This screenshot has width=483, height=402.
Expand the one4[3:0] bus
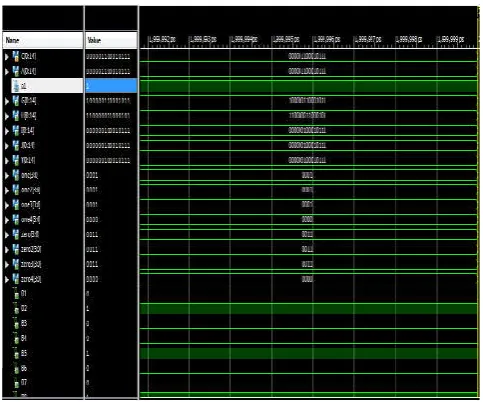[7, 220]
